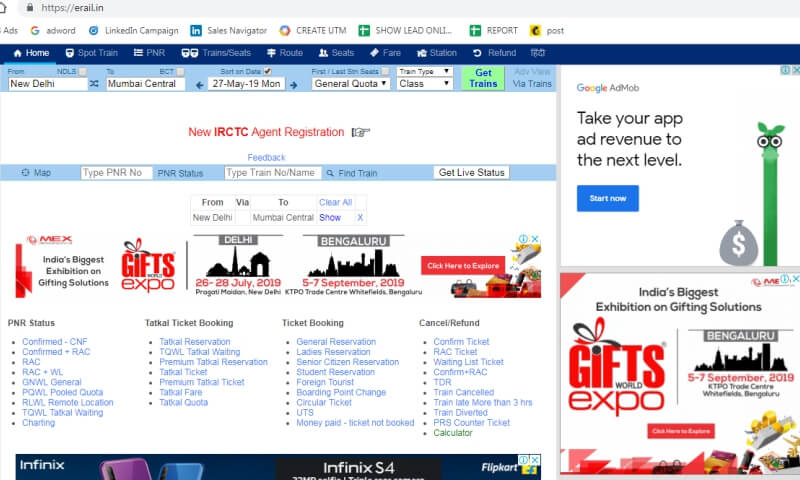Image resolution: width=800 pixels, height=480 pixels.
Task: Open the Station tab
Action: (x=437, y=53)
